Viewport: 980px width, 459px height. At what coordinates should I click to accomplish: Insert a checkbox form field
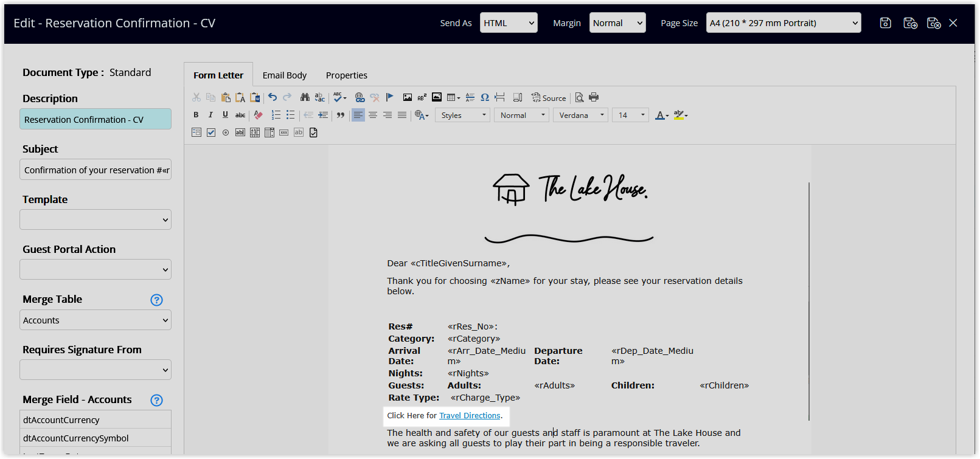point(211,133)
